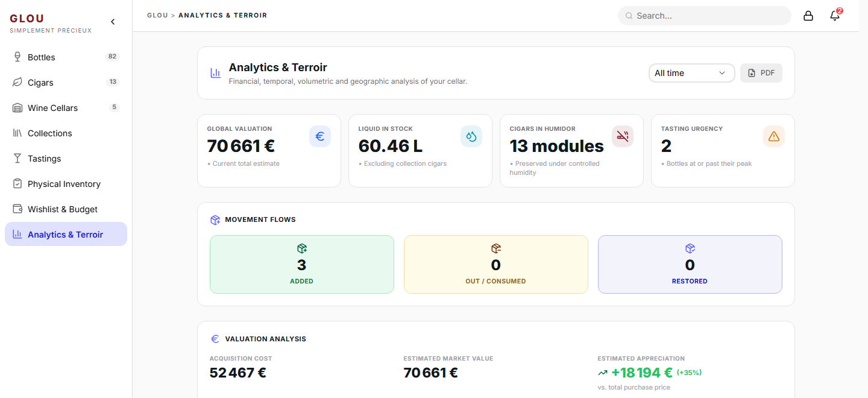Click the trending-up arrow by appreciation value
The image size is (868, 398).
pyautogui.click(x=603, y=373)
